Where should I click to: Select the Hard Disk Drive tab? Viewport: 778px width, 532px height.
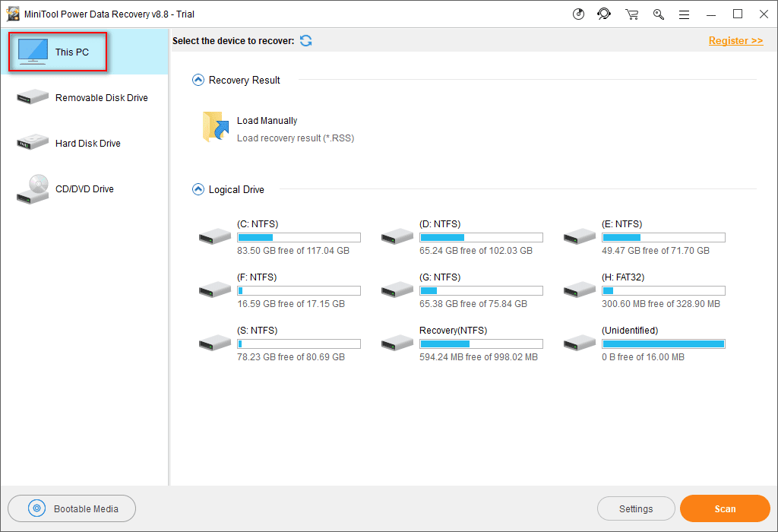[84, 144]
